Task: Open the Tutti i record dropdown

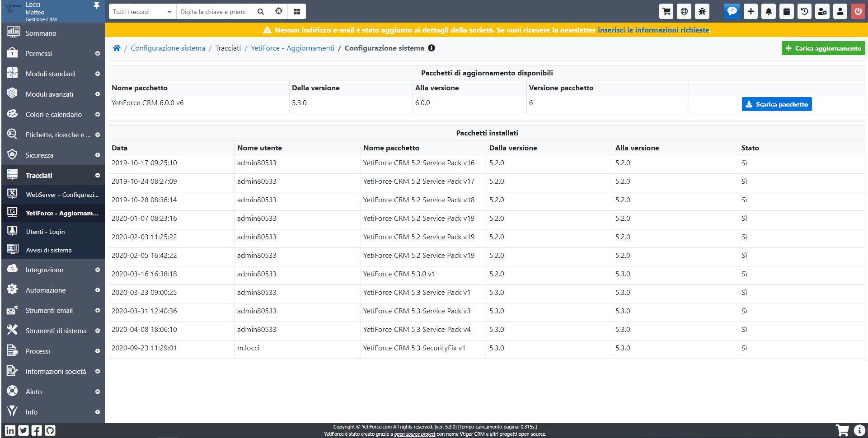Action: point(142,12)
